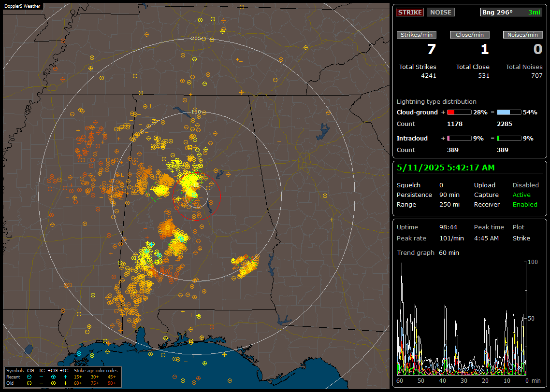Click the Total Noises value 707
The image size is (550, 392).
[536, 76]
